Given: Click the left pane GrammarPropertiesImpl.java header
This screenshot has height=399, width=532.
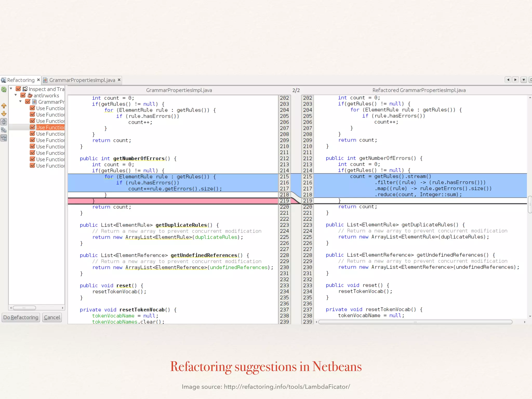Looking at the screenshot, I should pos(179,90).
